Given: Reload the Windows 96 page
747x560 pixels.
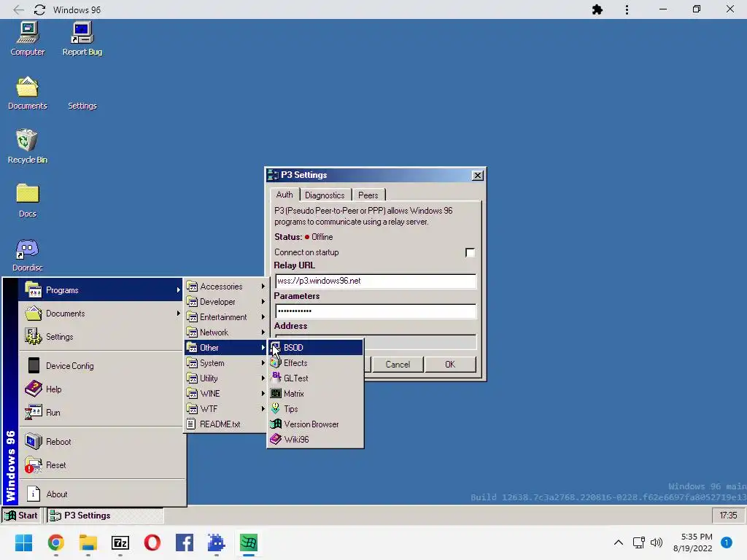Looking at the screenshot, I should coord(39,9).
